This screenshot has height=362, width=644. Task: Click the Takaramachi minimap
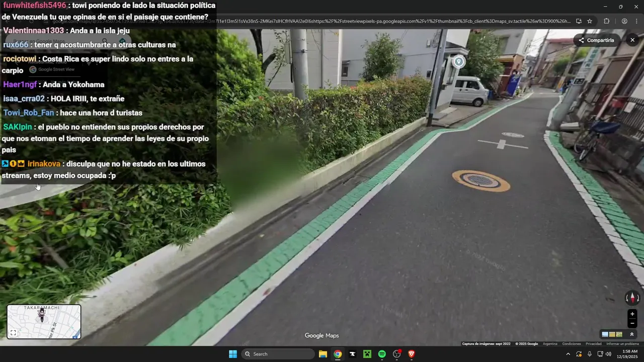[x=44, y=322]
